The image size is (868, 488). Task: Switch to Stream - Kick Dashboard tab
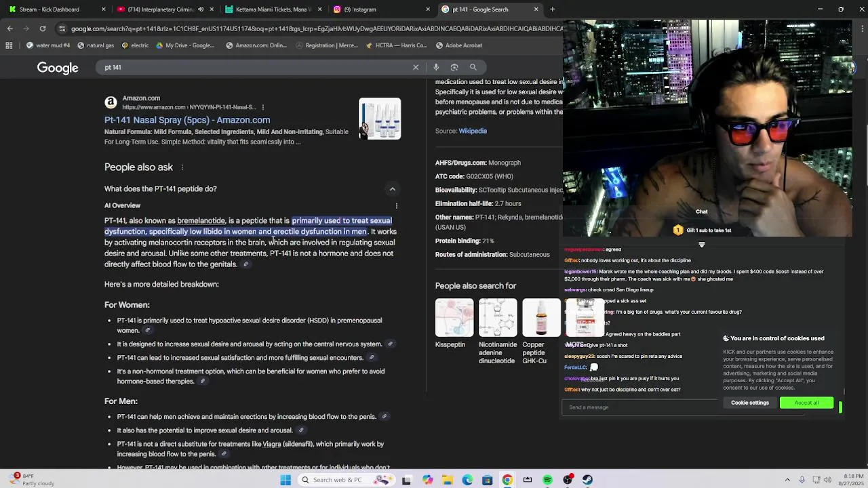[54, 9]
